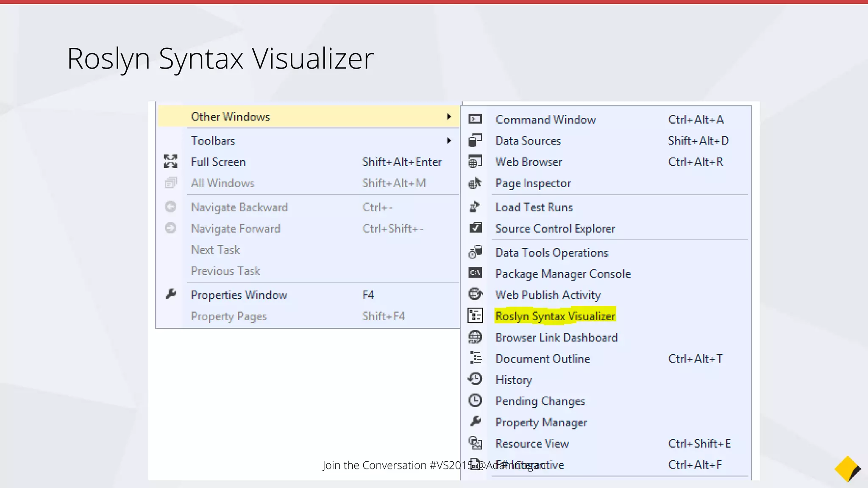Click the Full Screen icon
The width and height of the screenshot is (868, 488).
pos(170,161)
